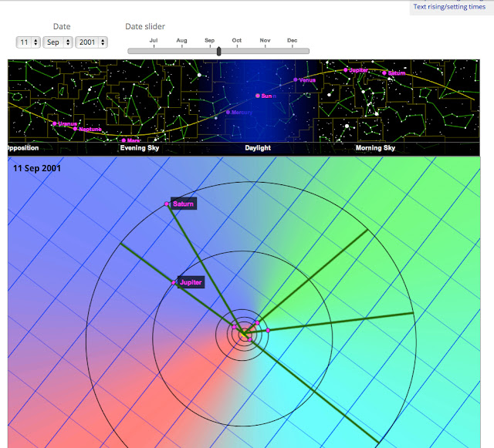Click Jupiter's dot in the orbit diagram

click(x=174, y=283)
